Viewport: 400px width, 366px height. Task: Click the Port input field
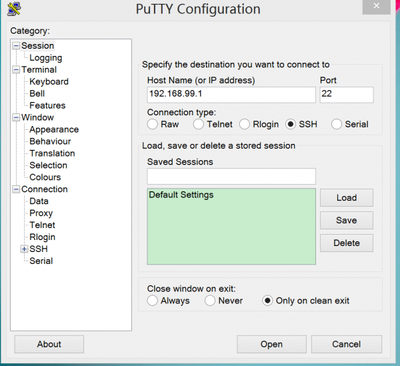tap(347, 95)
